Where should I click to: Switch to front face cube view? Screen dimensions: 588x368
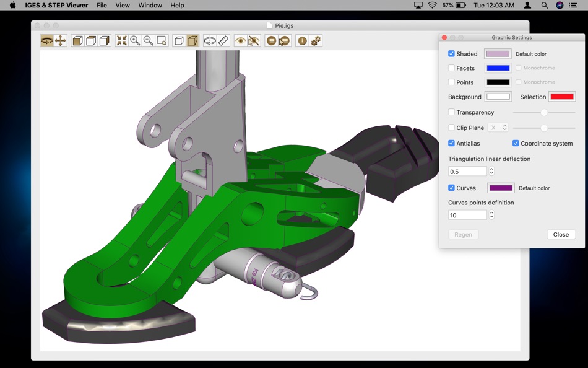[x=77, y=40]
